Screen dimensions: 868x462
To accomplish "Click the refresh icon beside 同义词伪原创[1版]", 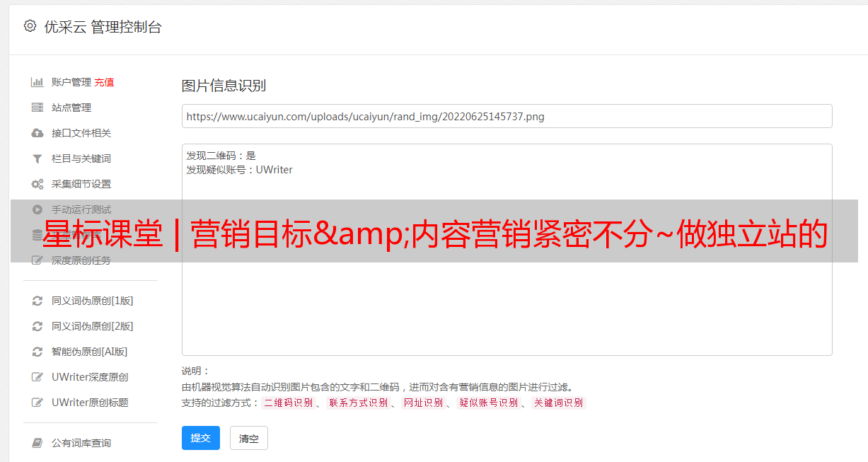I will (x=37, y=301).
